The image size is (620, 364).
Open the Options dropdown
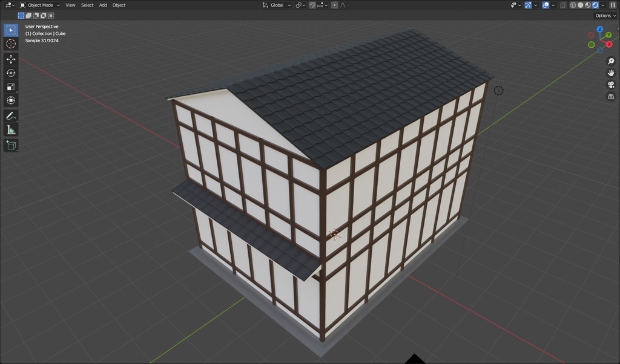click(605, 16)
